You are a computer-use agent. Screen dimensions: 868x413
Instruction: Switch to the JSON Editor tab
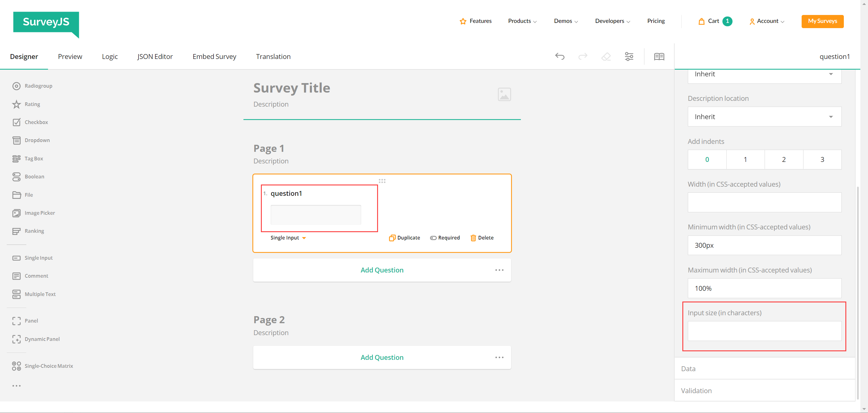click(155, 56)
